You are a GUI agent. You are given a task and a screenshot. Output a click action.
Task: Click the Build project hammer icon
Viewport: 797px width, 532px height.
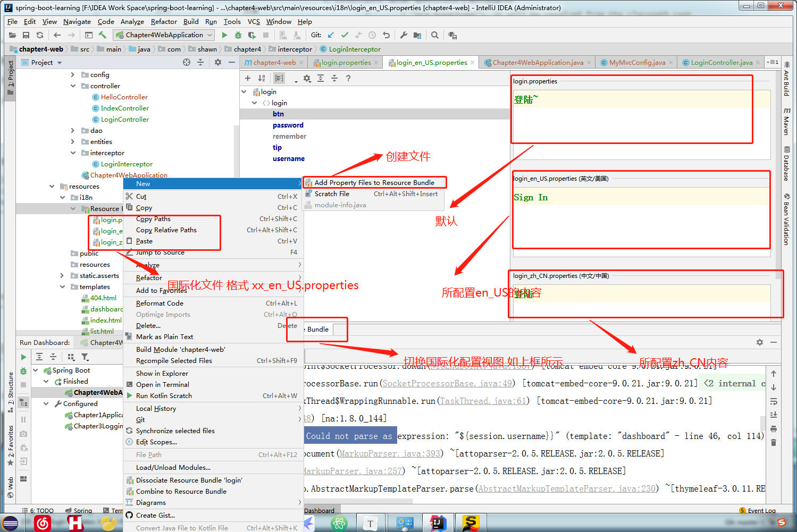point(103,35)
